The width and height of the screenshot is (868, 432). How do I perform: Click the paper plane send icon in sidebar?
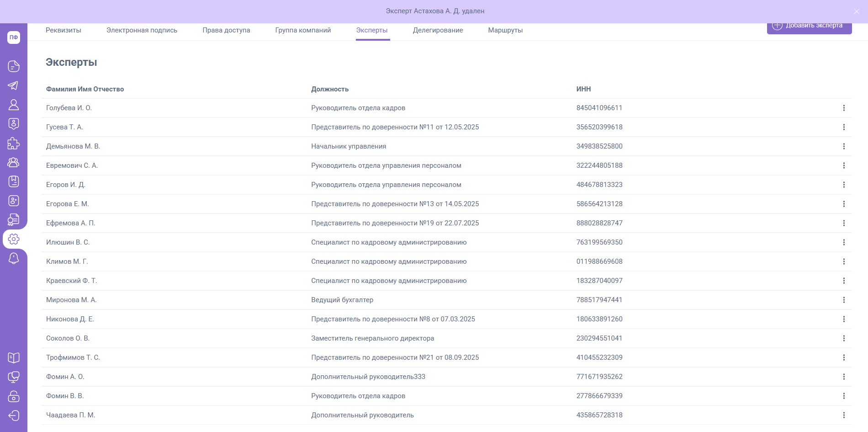click(13, 85)
